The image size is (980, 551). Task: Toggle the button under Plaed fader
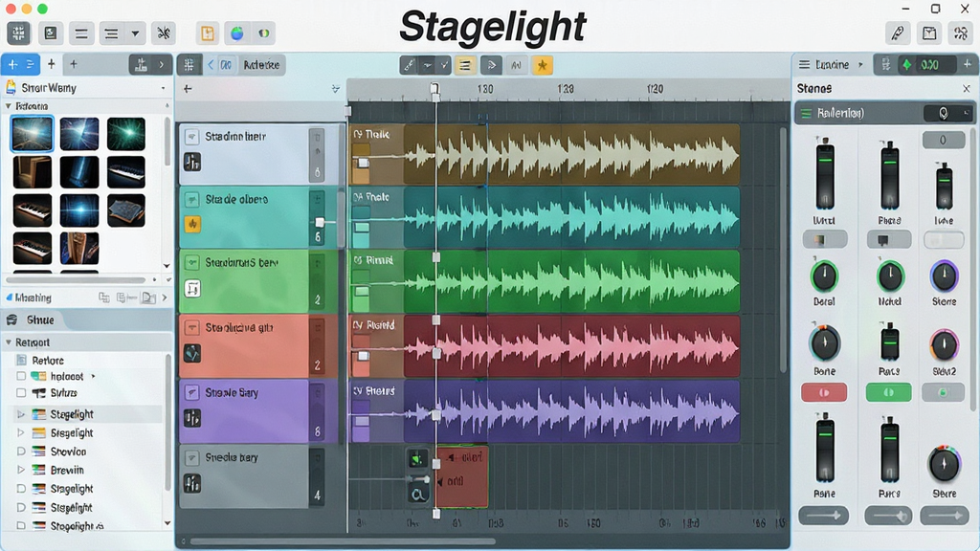888,239
